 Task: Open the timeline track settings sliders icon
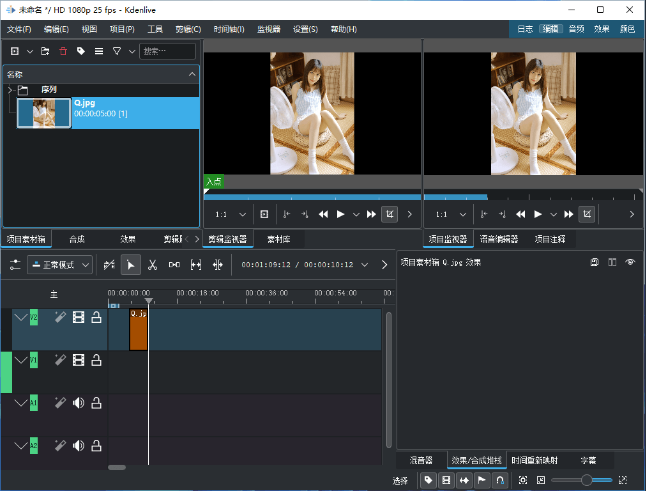[x=15, y=264]
